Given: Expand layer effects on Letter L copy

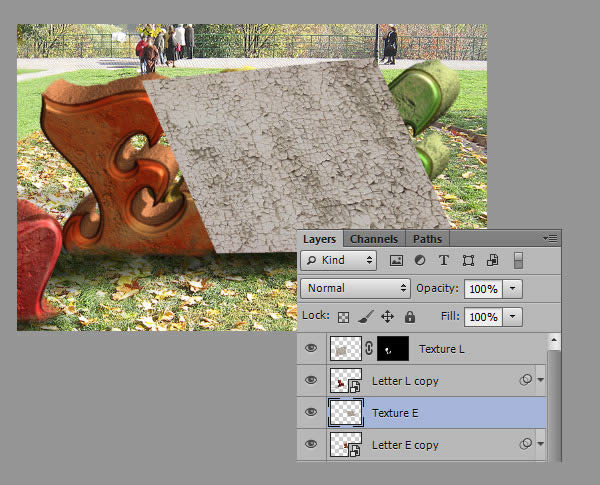Looking at the screenshot, I should click(x=541, y=381).
